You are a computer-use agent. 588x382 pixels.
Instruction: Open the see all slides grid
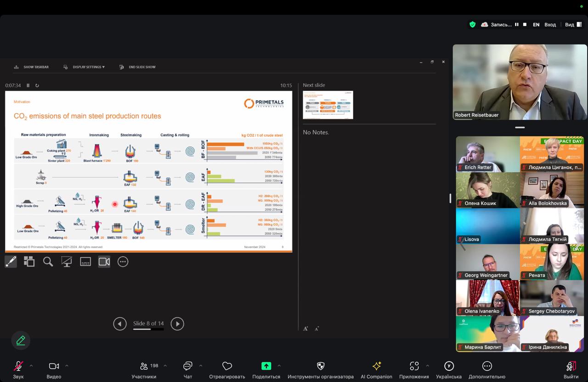(29, 262)
